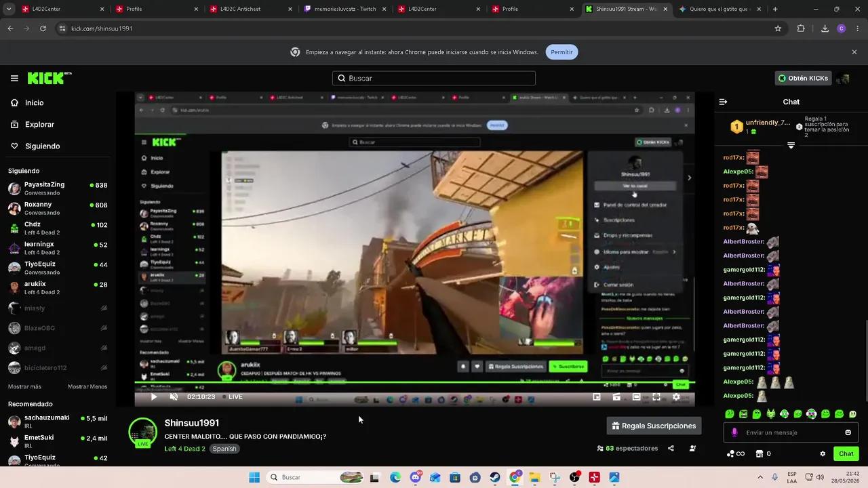Click the first green emote in quick row
Image resolution: width=868 pixels, height=488 pixels.
pos(730,413)
